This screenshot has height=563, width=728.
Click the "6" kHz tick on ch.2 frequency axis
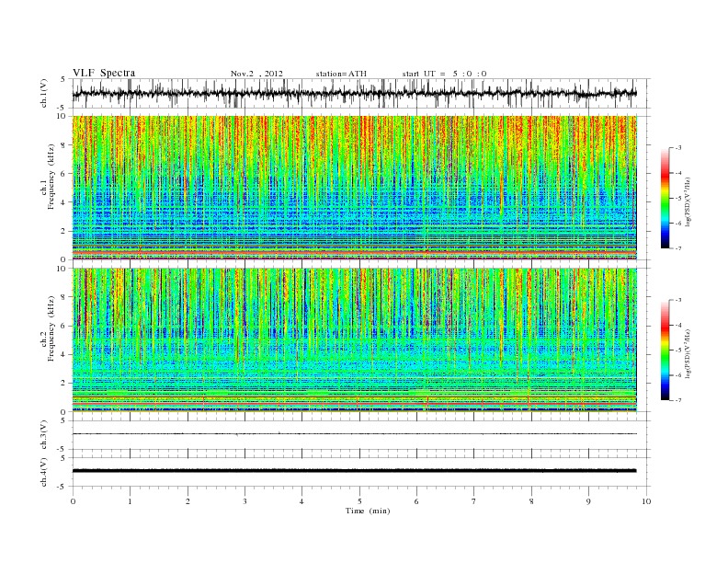(63, 326)
